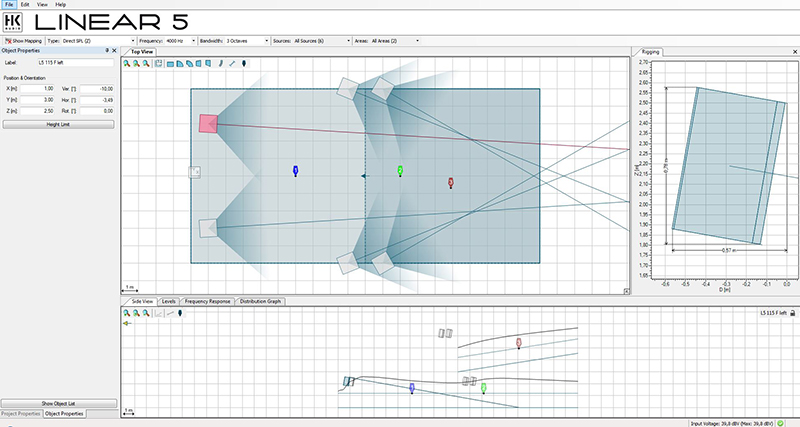800x427 pixels.
Task: Switch to Object Properties bottom tab
Action: [64, 414]
